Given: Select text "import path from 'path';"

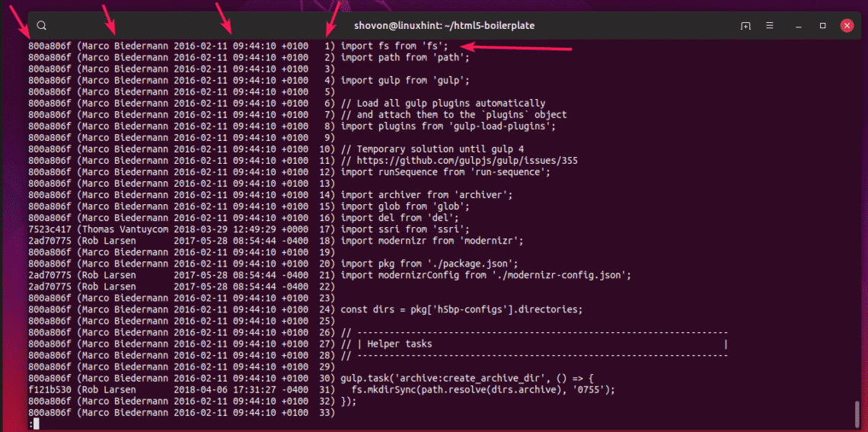Looking at the screenshot, I should click(404, 57).
